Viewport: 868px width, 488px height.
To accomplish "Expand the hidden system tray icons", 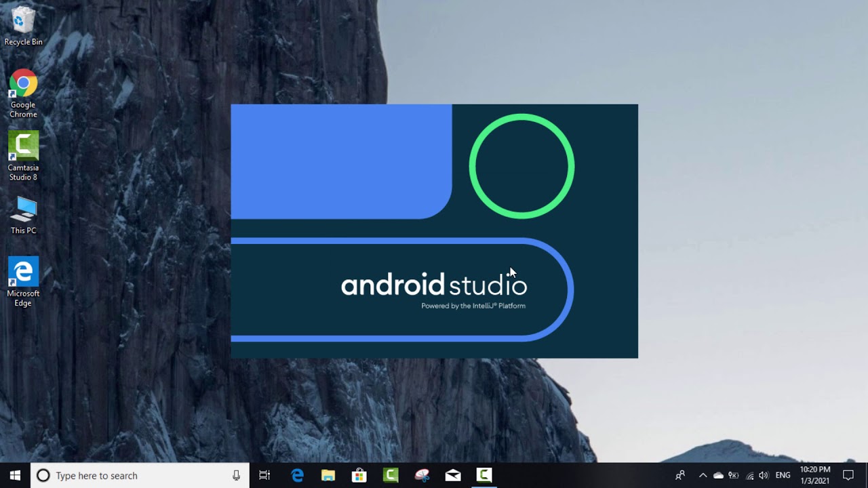I will point(703,475).
